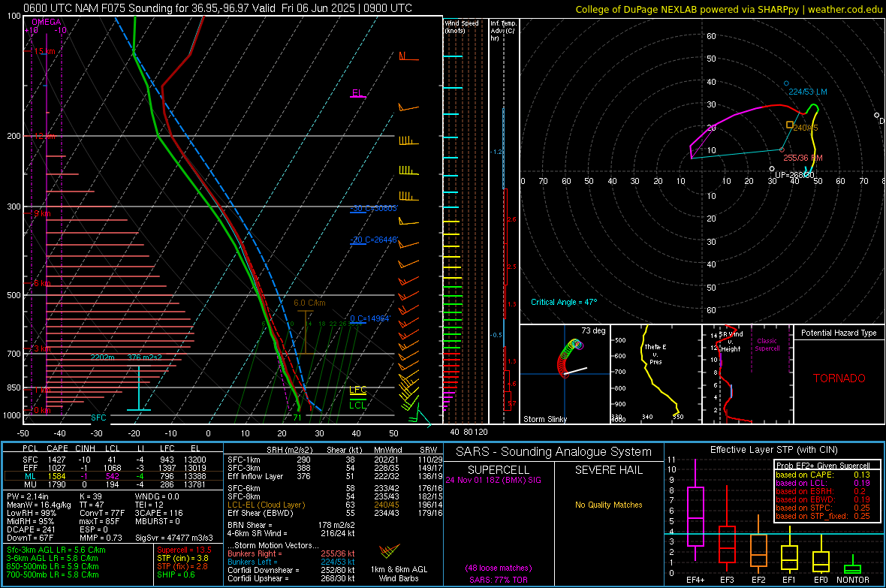Click the 1km & 6km wind barbs icon
Image resolution: width=886 pixels, height=588 pixels.
click(x=390, y=550)
